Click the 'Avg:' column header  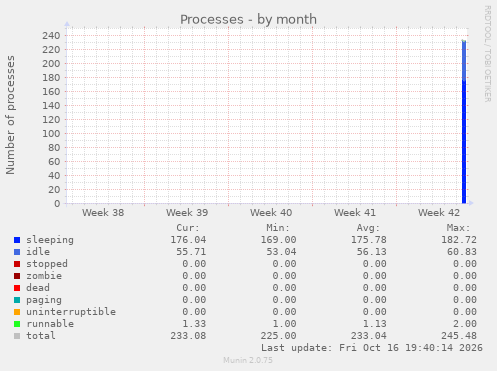pyautogui.click(x=368, y=228)
